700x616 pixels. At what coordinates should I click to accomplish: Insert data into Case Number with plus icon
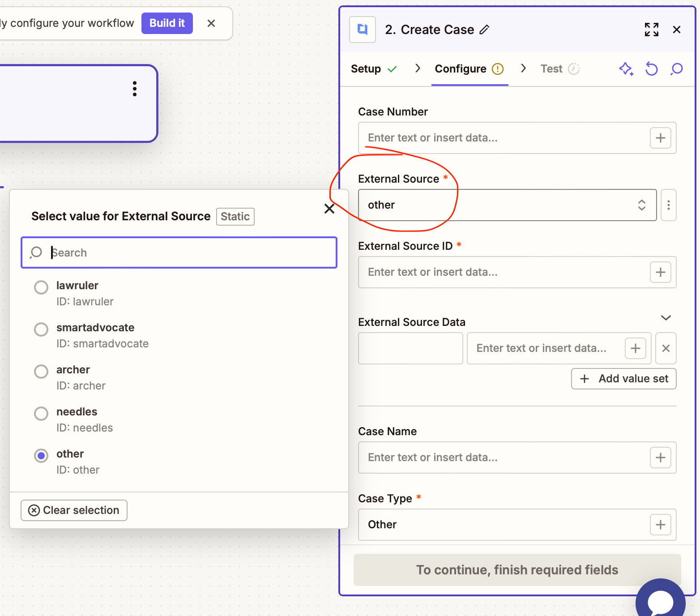660,138
